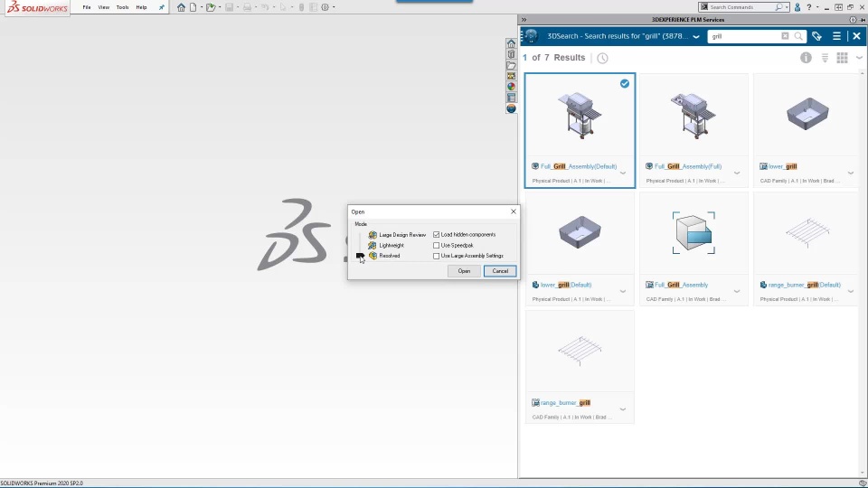868x488 pixels.
Task: Switch to the tile grid view icon
Action: 842,58
